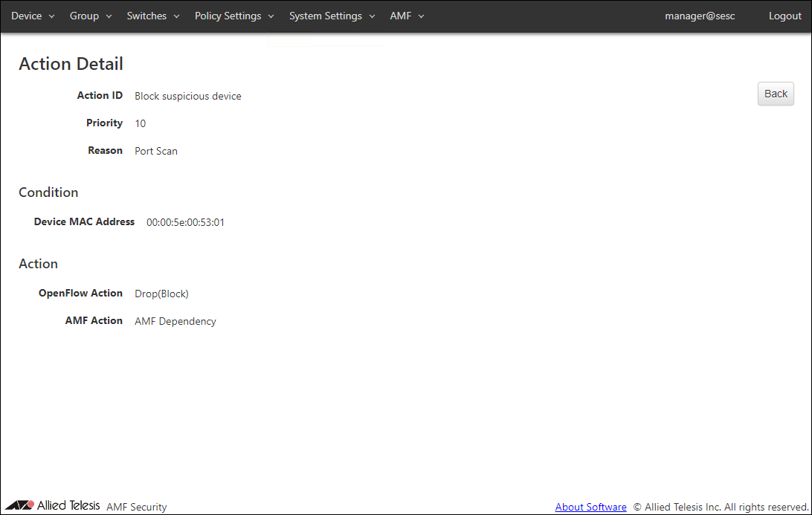Click the Allied Telesis copyright notice
The height and width of the screenshot is (515, 812).
pyautogui.click(x=721, y=507)
